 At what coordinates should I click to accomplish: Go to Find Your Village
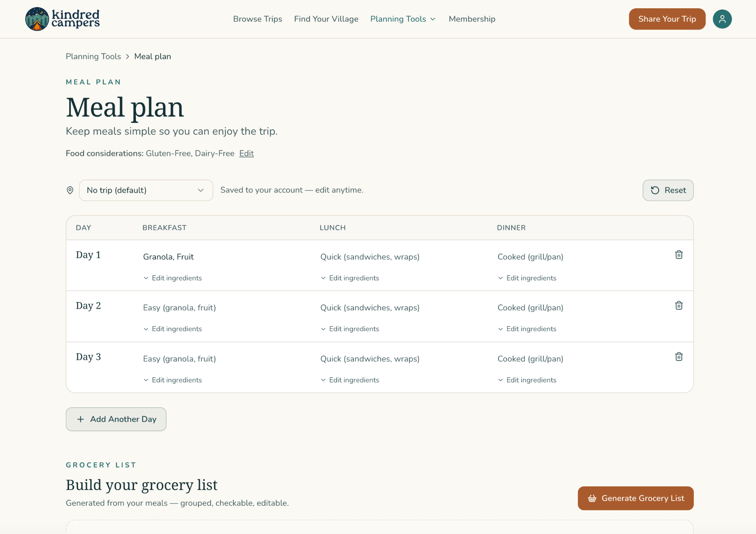326,19
